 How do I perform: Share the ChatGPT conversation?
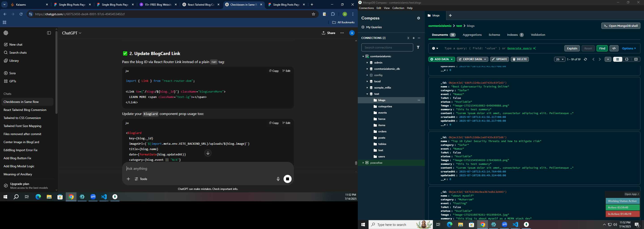(x=328, y=33)
